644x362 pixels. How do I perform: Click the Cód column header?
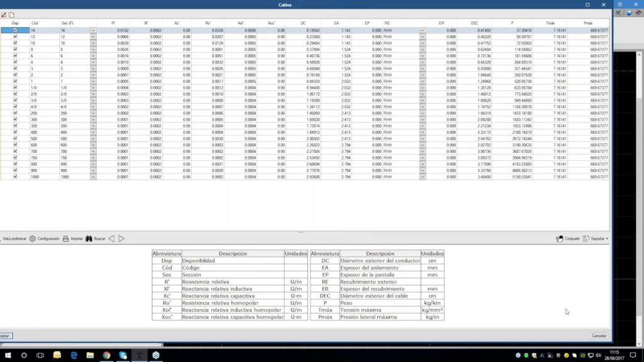[35, 23]
